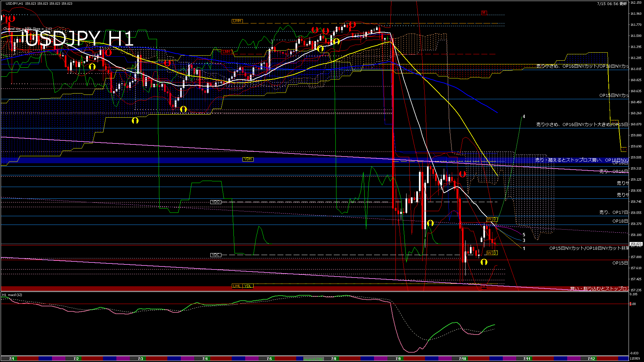Click the 157.235 price axis value
This screenshot has height=362, width=644.
tap(636, 290)
